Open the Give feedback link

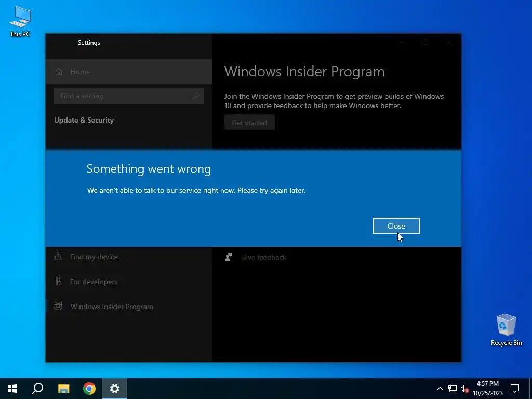pyautogui.click(x=263, y=258)
